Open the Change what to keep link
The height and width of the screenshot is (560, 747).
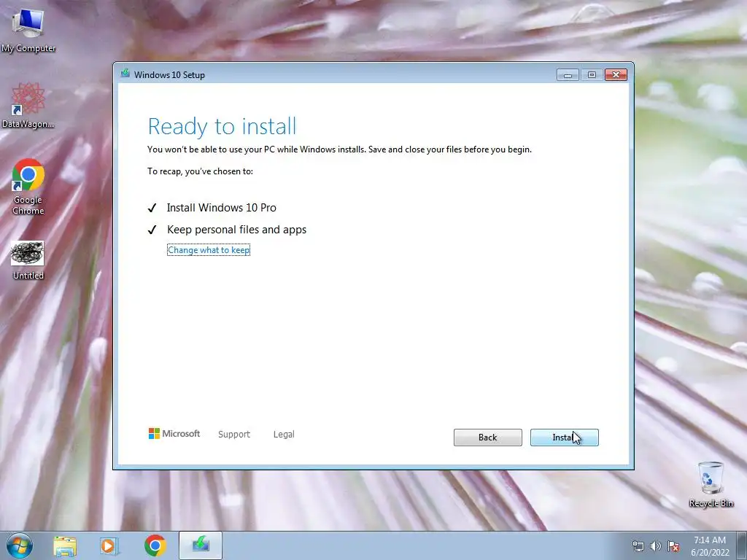(x=209, y=250)
